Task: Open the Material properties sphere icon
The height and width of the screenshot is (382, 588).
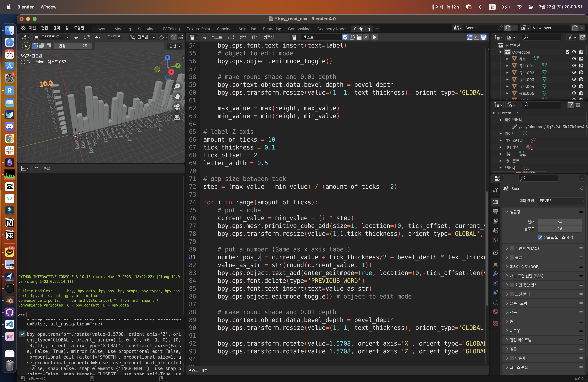Action: [x=495, y=312]
